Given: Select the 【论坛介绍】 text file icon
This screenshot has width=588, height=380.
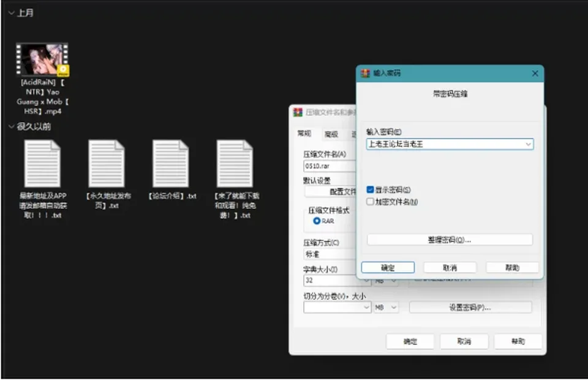Looking at the screenshot, I should [171, 164].
